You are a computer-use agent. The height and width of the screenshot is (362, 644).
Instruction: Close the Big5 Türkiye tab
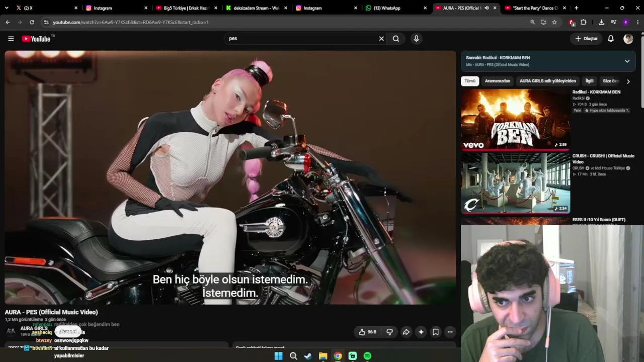click(x=216, y=8)
